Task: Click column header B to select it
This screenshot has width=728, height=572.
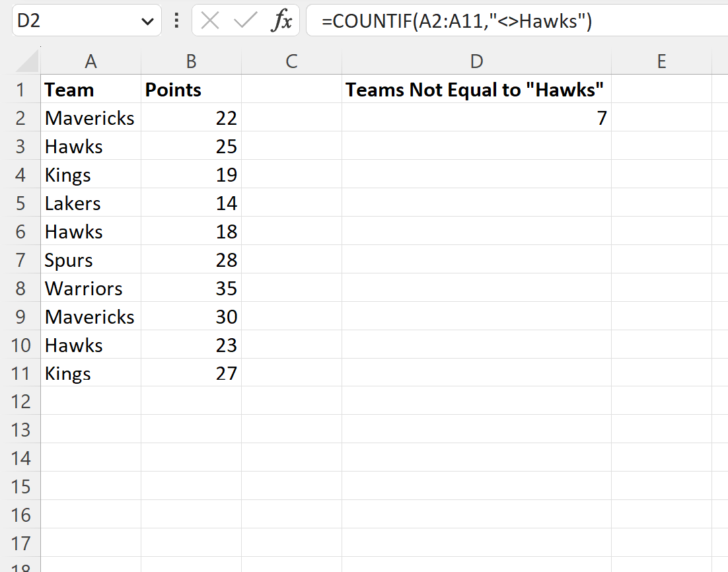Action: pyautogui.click(x=191, y=61)
